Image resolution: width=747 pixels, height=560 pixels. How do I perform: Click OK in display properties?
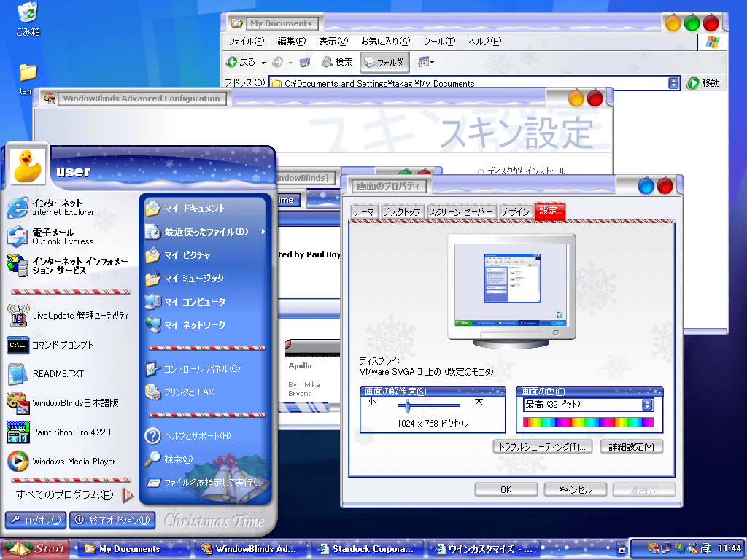point(506,489)
